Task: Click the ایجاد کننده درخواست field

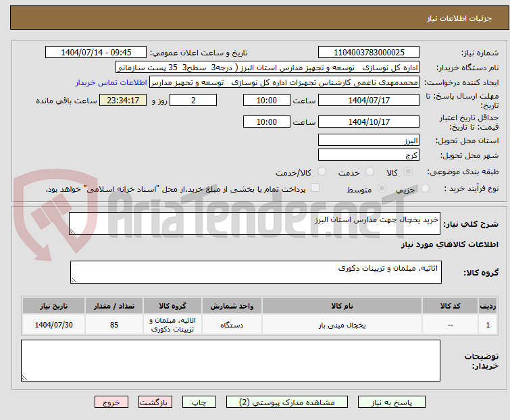Action: pyautogui.click(x=284, y=82)
